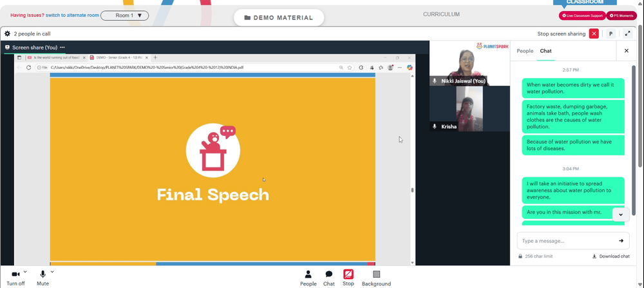The image size is (644, 288).
Task: Mute the microphone
Action: click(x=43, y=278)
